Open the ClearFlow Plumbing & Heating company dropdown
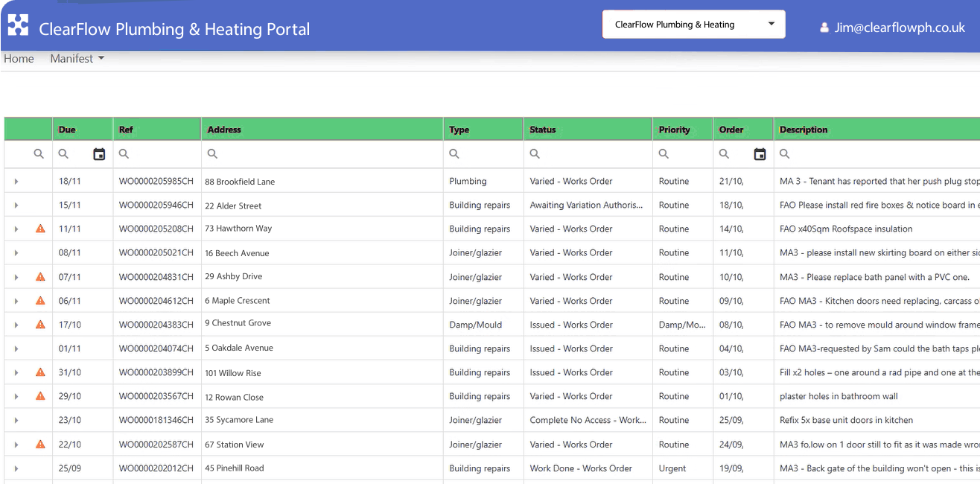980x484 pixels. 693,25
